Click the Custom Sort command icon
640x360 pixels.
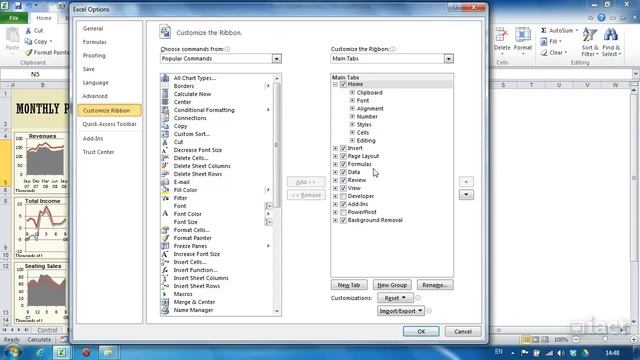coord(165,134)
